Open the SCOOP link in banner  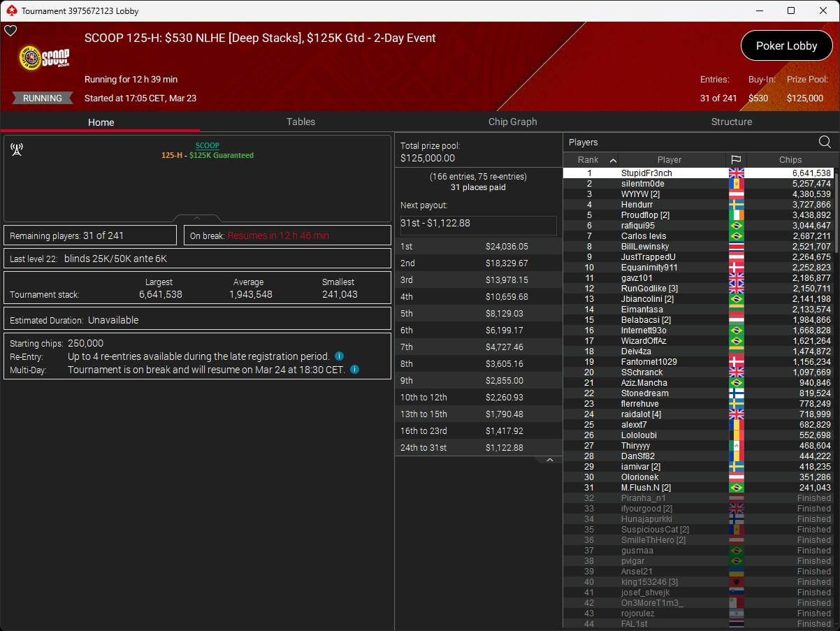click(x=207, y=145)
